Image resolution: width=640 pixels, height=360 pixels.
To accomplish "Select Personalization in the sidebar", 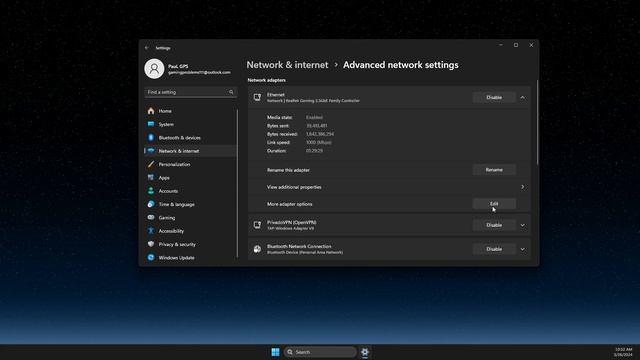I will pos(191,164).
